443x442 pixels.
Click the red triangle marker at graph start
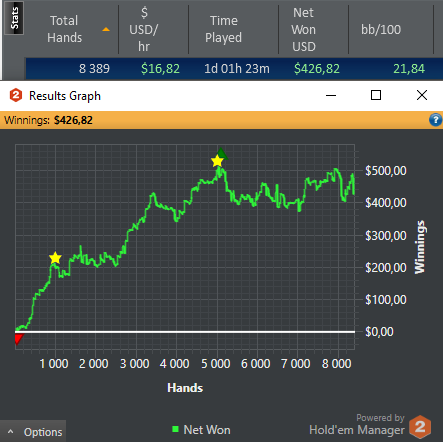point(19,339)
